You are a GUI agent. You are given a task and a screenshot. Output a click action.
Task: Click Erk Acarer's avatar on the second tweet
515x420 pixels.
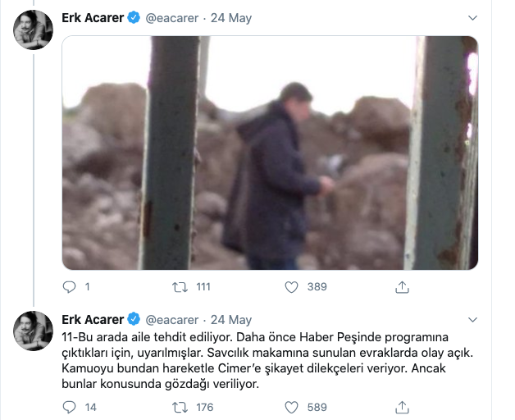pyautogui.click(x=33, y=331)
